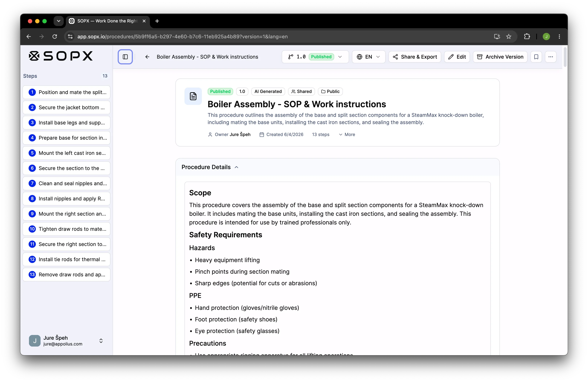Screen dimensions: 588x382
Task: Click the 1.0 version badge on card
Action: 242,92
